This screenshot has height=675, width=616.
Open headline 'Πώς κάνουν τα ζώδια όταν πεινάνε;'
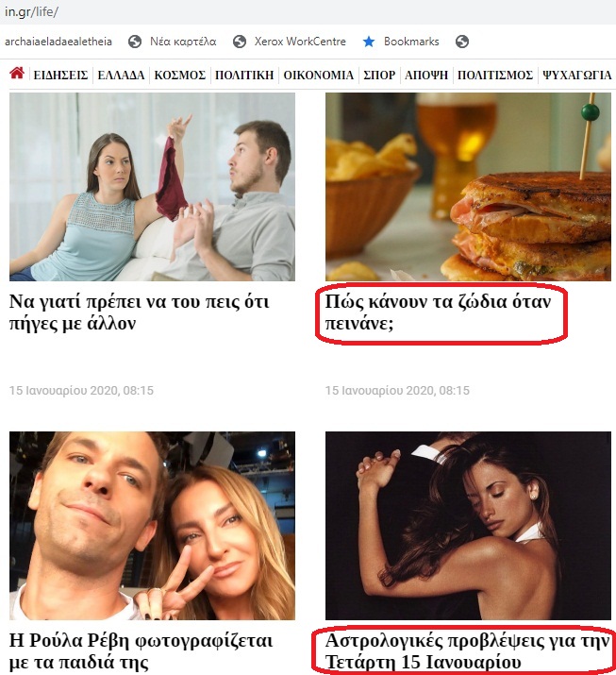pos(438,312)
